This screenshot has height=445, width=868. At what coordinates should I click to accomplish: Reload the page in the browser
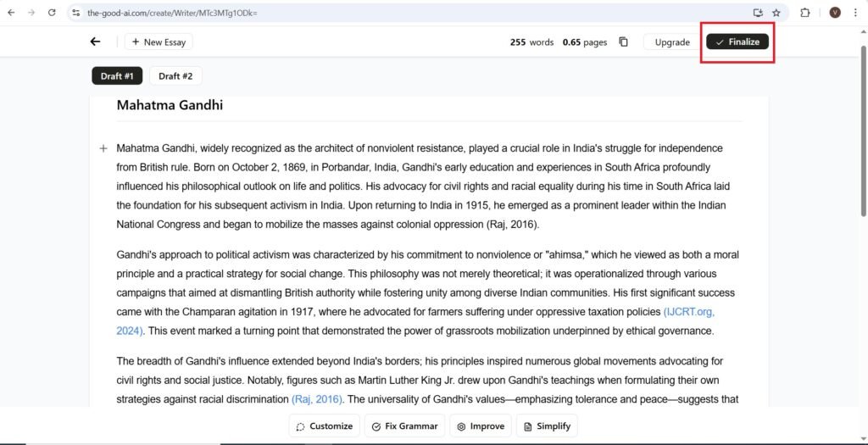click(x=52, y=13)
